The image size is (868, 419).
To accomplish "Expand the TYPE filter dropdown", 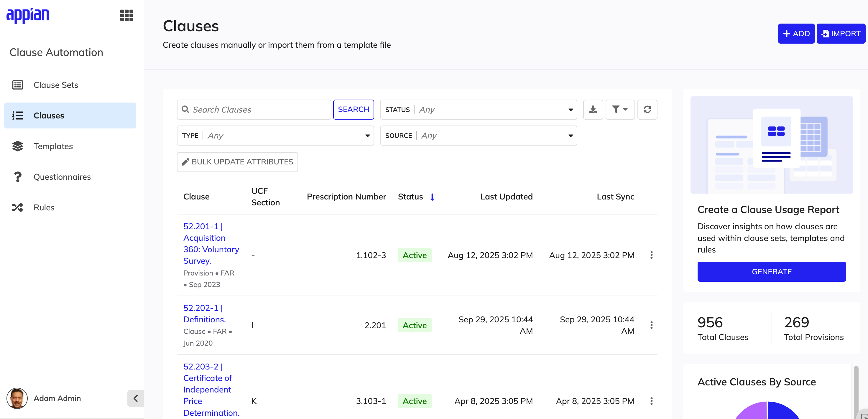I will [x=275, y=136].
